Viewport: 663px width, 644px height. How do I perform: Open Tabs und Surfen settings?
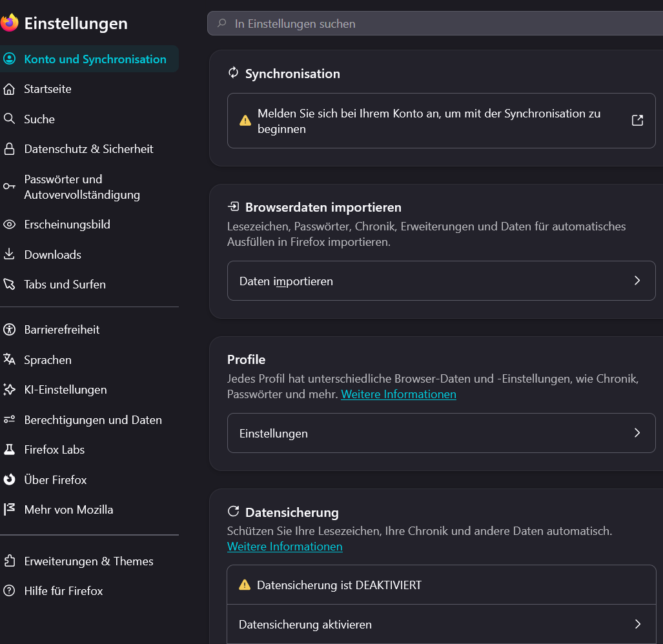tap(89, 285)
